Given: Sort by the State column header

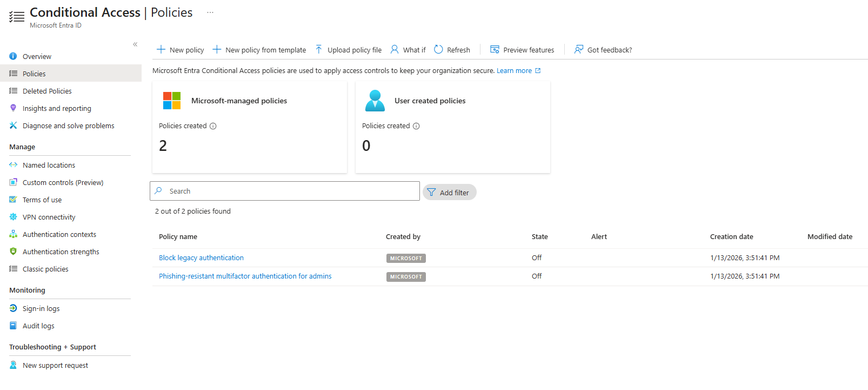Looking at the screenshot, I should 539,236.
